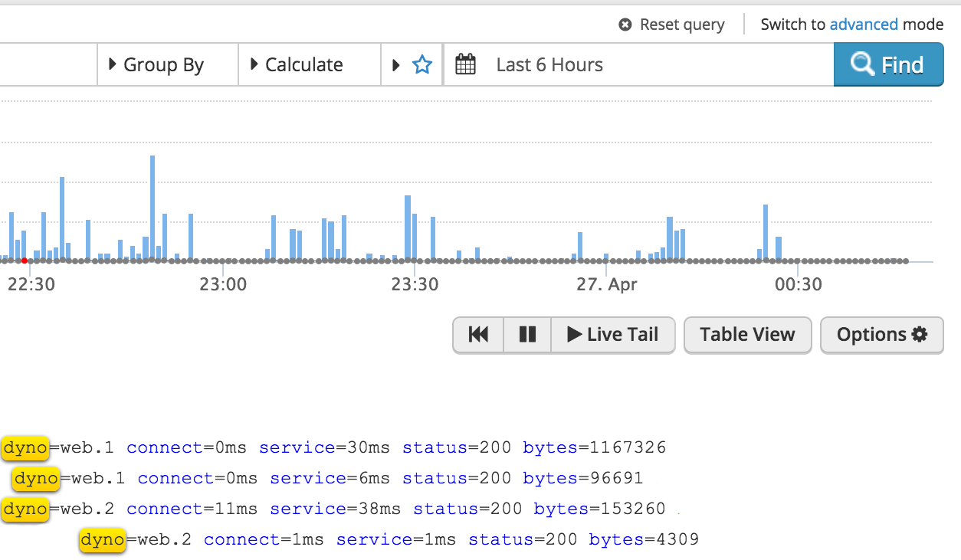The width and height of the screenshot is (961, 560).
Task: Expand the saved queries arrow beside star
Action: click(396, 65)
